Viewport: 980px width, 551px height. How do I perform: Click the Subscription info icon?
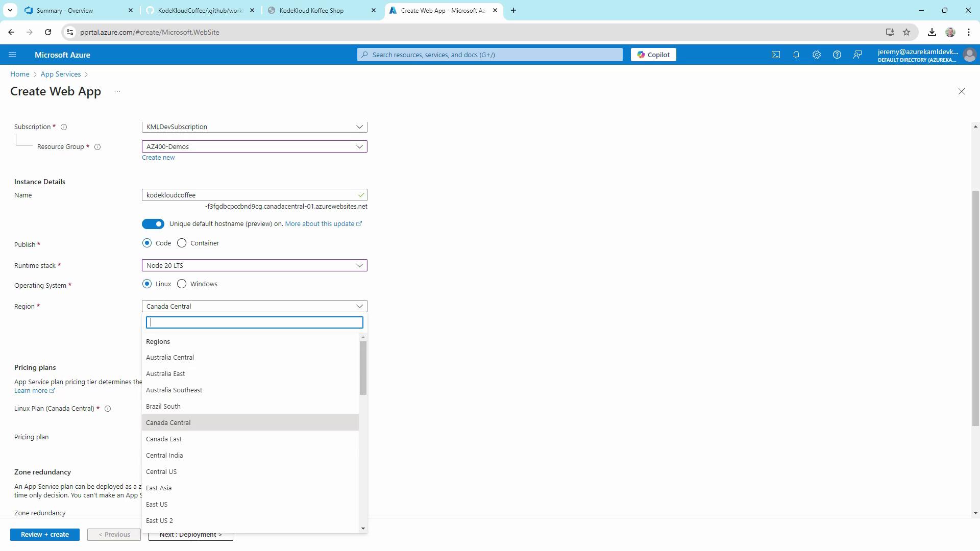pos(64,127)
